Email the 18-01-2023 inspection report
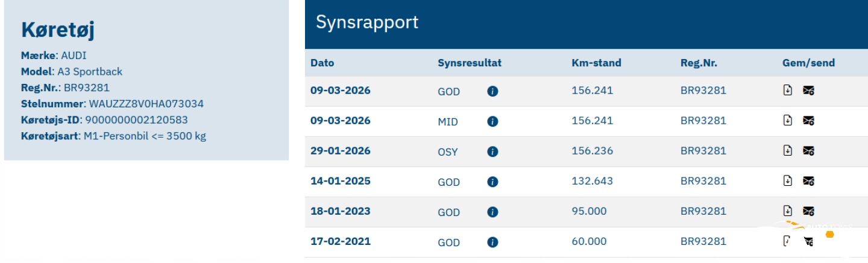This screenshot has height=263, width=868. [x=809, y=211]
